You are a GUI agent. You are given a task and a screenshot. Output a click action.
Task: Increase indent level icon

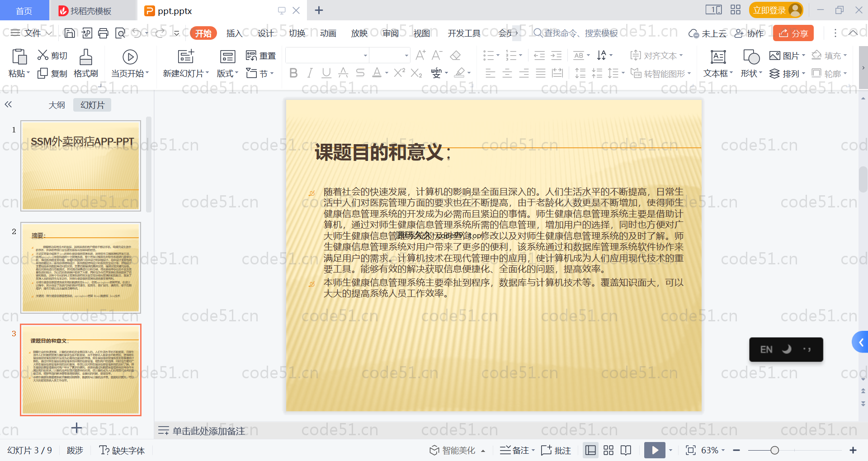coord(557,56)
